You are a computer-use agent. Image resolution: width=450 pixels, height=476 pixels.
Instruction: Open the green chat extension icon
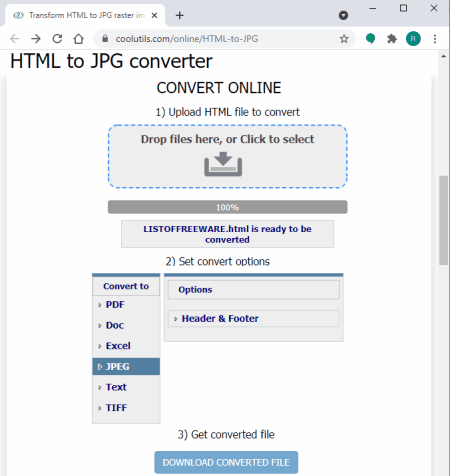pos(370,39)
